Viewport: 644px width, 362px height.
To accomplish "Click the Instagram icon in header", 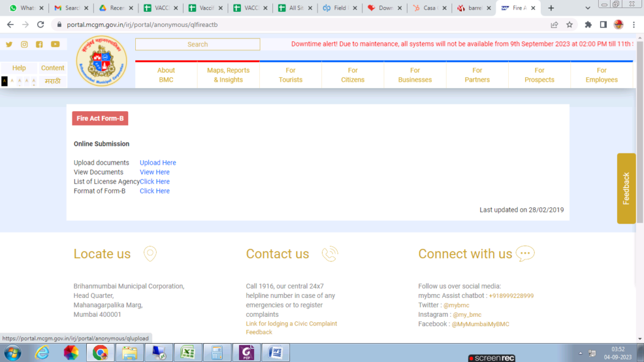I will coord(25,45).
